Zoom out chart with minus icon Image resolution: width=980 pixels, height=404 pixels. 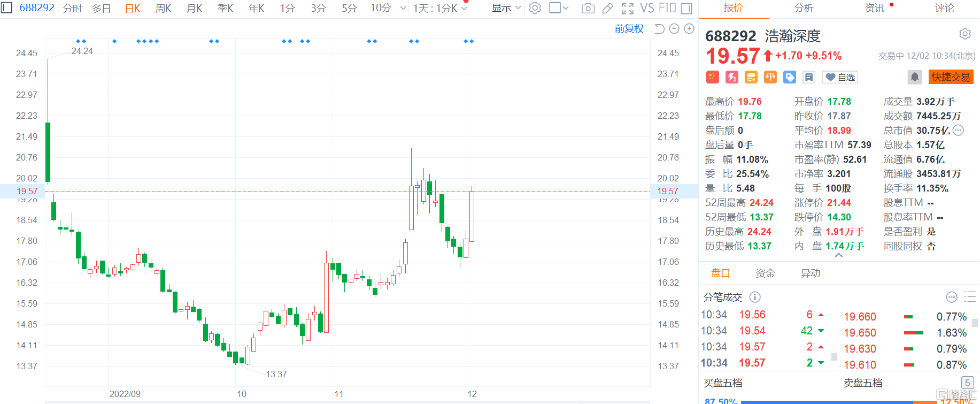[x=675, y=29]
